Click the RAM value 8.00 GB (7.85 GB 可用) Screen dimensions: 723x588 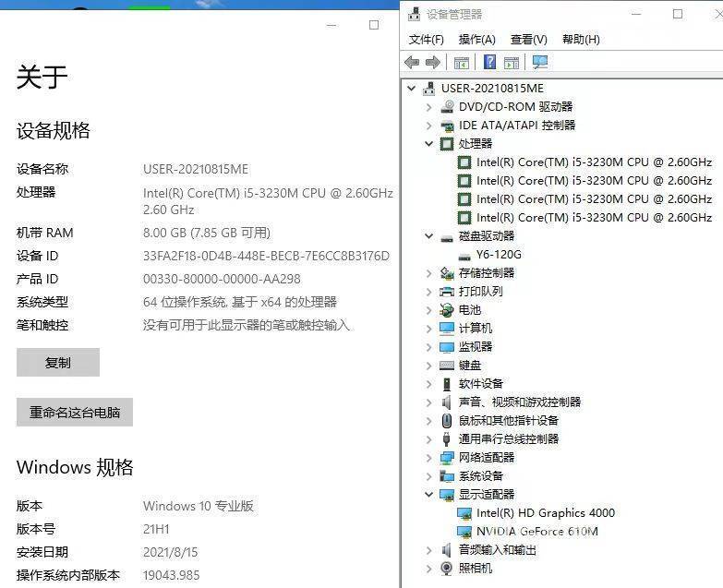pos(207,233)
